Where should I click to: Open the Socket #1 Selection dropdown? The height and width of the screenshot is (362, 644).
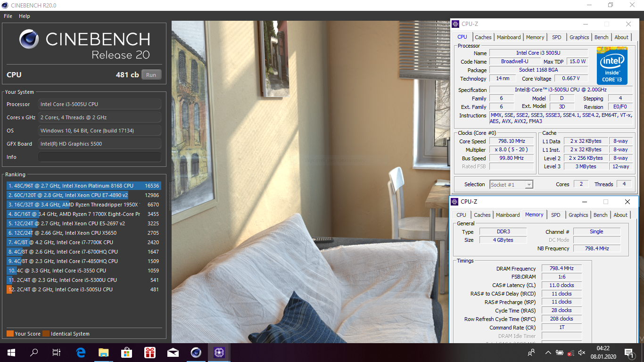pos(512,185)
